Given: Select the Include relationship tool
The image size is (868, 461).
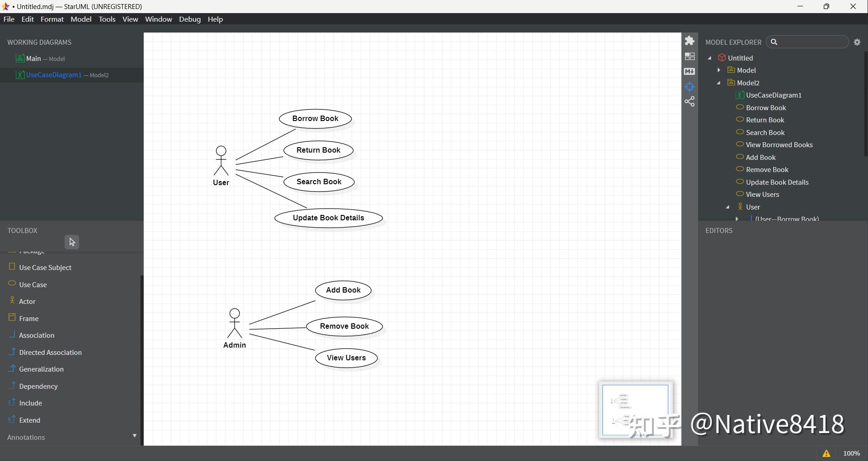Looking at the screenshot, I should click(x=31, y=403).
